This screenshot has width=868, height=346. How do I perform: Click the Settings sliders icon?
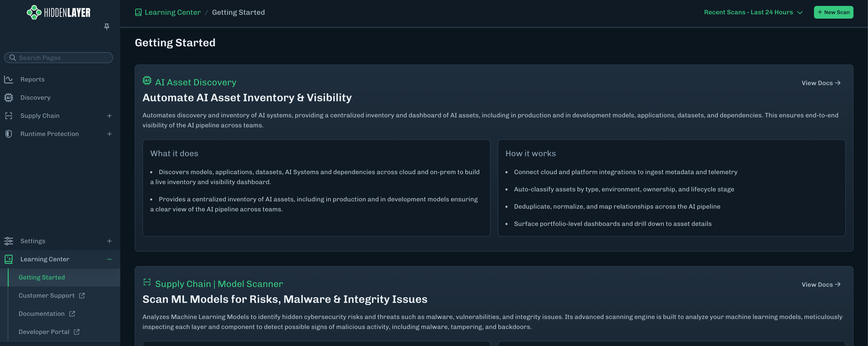(x=8, y=241)
